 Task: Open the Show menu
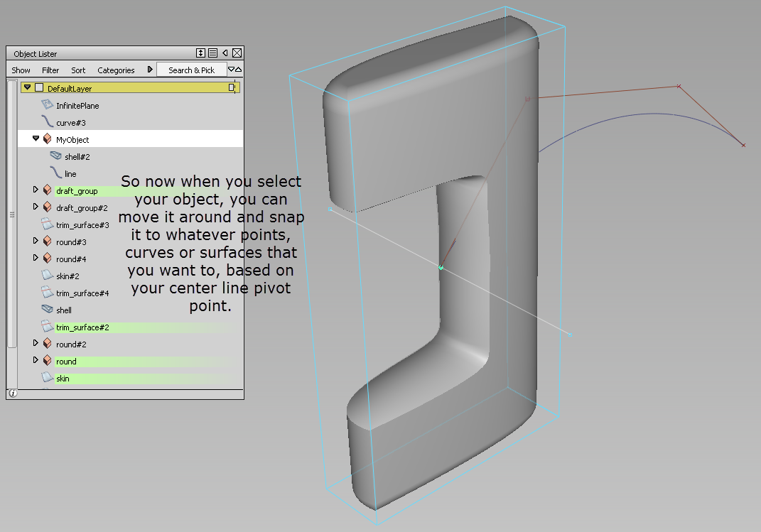coord(21,70)
